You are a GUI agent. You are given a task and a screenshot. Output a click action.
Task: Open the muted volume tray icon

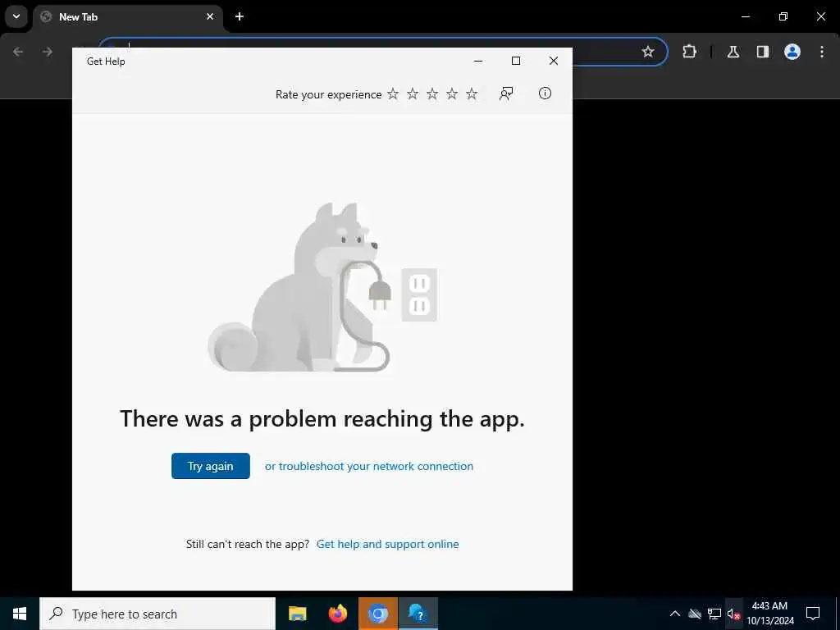tap(733, 614)
